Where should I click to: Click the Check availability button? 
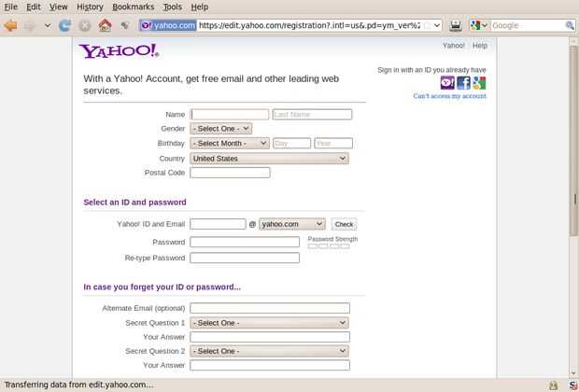click(x=344, y=224)
